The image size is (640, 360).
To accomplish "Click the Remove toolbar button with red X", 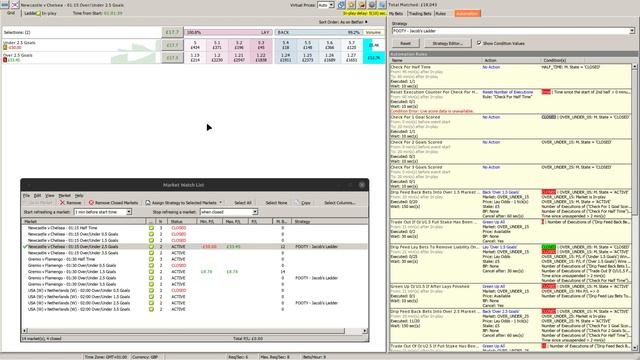I will (70, 202).
